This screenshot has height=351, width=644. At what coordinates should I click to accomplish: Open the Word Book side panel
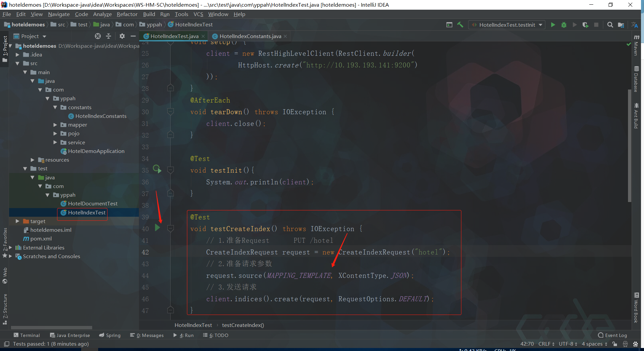tap(636, 308)
